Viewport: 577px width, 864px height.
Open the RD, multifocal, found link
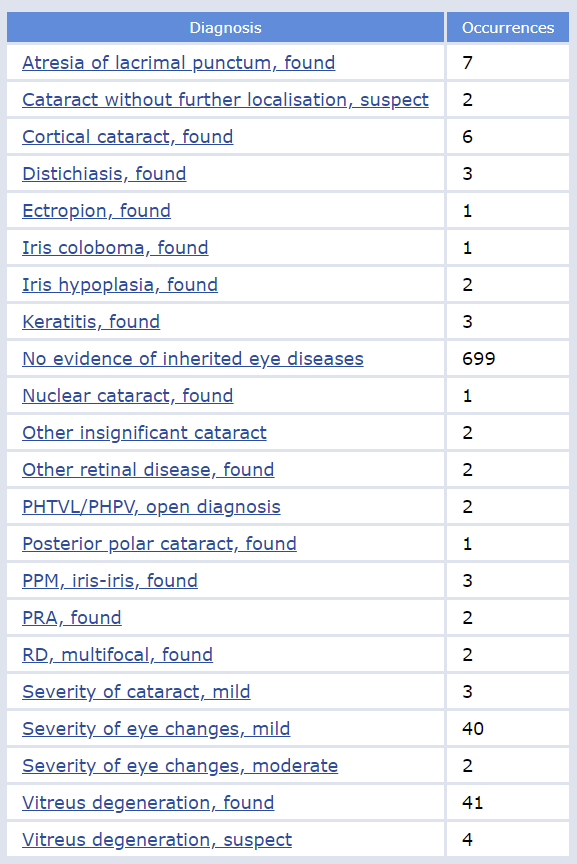(117, 655)
